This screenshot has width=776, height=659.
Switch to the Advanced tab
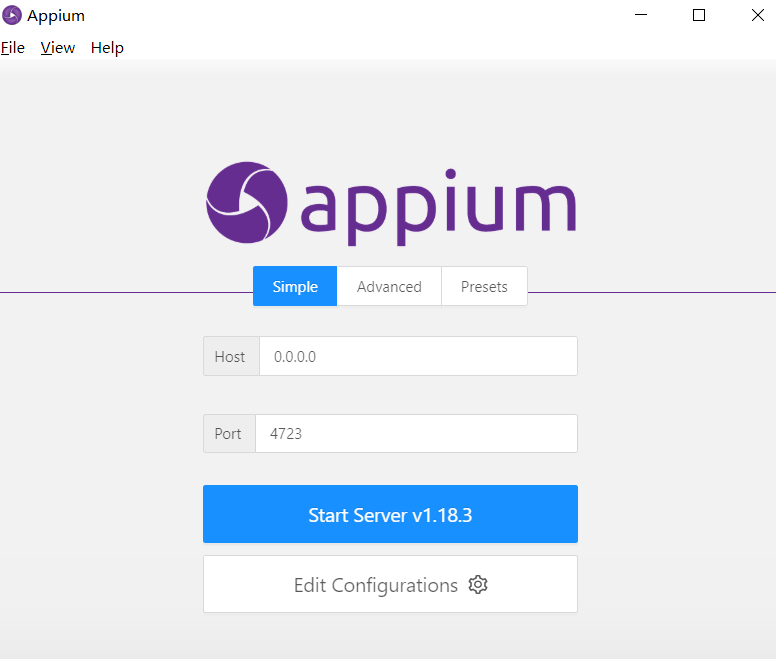[x=389, y=286]
